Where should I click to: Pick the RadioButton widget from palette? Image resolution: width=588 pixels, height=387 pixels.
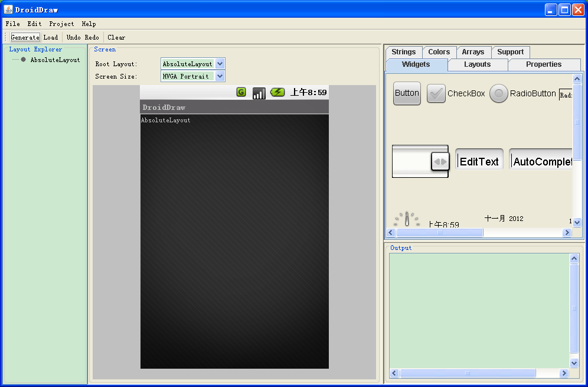(x=522, y=93)
